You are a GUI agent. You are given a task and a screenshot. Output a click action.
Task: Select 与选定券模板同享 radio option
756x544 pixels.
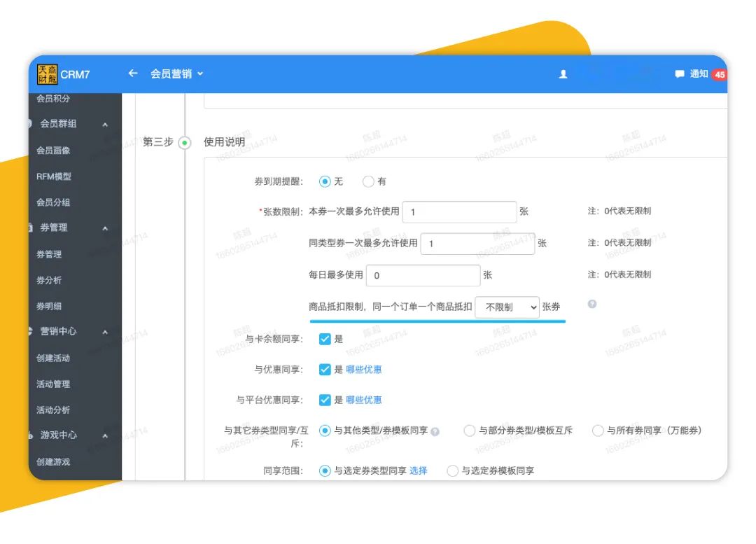click(x=452, y=470)
